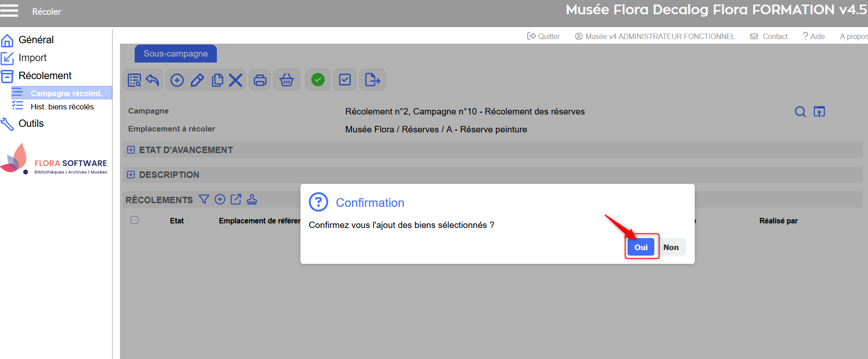868x359 pixels.
Task: Toggle the select-all checkbox in Récolements table
Action: coord(134,220)
